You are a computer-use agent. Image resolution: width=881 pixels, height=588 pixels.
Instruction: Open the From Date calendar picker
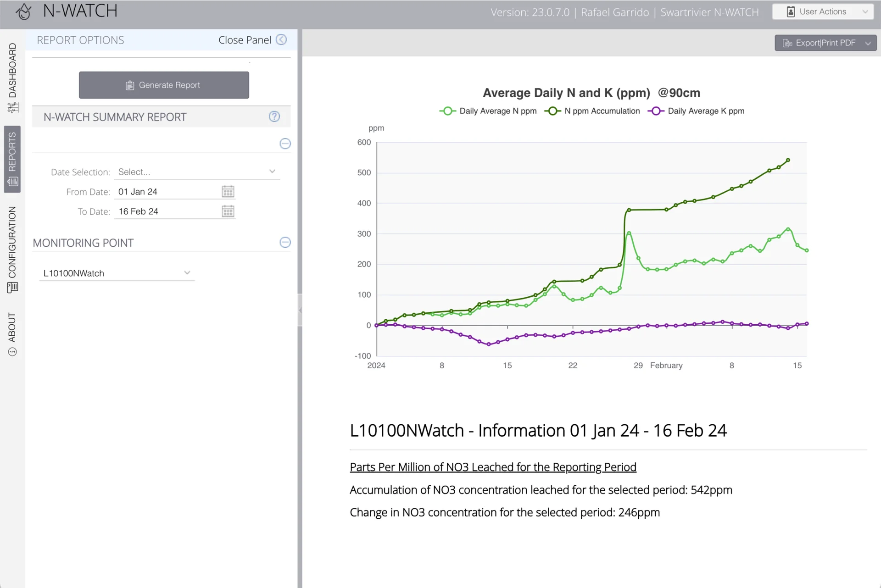[228, 191]
